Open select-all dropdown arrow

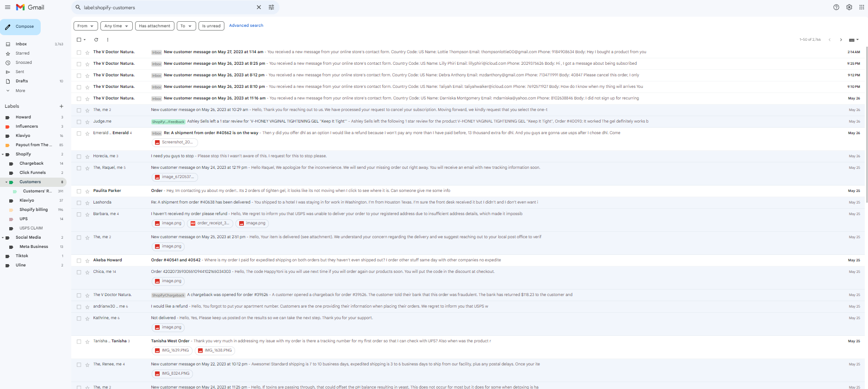pyautogui.click(x=85, y=40)
